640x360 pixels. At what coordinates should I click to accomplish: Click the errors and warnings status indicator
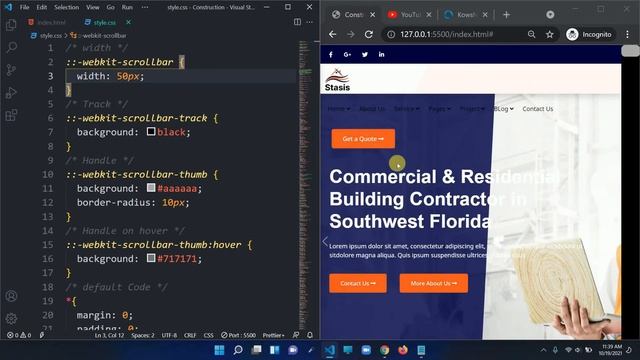pyautogui.click(x=19, y=335)
